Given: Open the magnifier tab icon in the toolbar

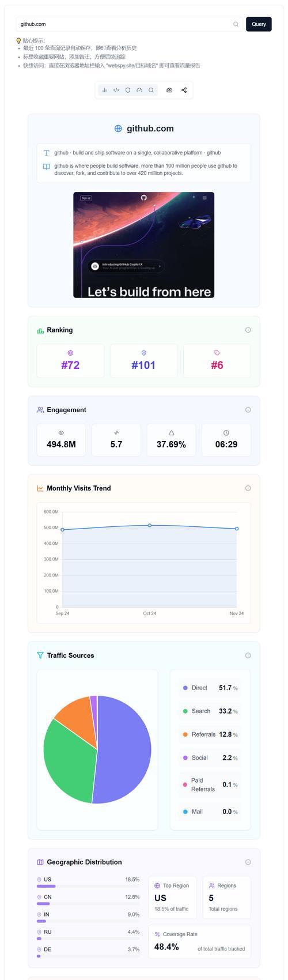Looking at the screenshot, I should tap(151, 90).
